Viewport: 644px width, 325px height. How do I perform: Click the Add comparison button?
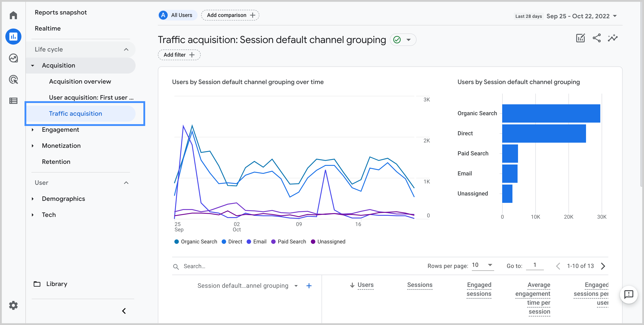230,15
